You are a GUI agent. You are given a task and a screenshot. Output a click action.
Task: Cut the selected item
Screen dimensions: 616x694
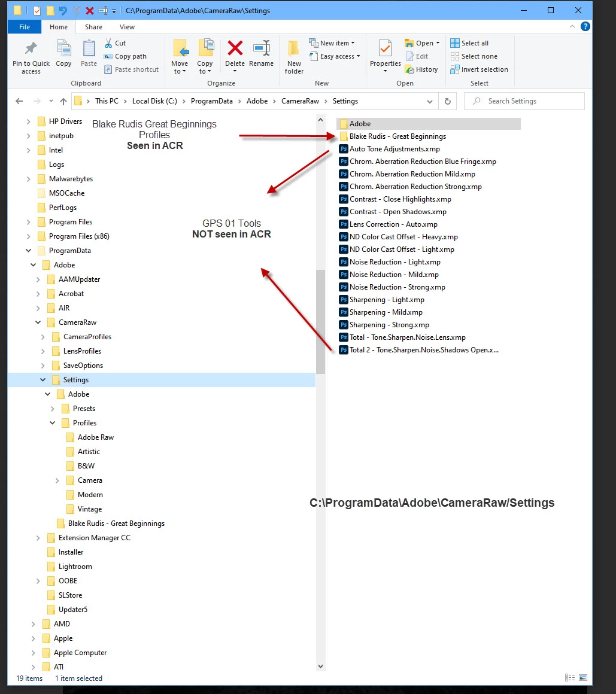115,43
